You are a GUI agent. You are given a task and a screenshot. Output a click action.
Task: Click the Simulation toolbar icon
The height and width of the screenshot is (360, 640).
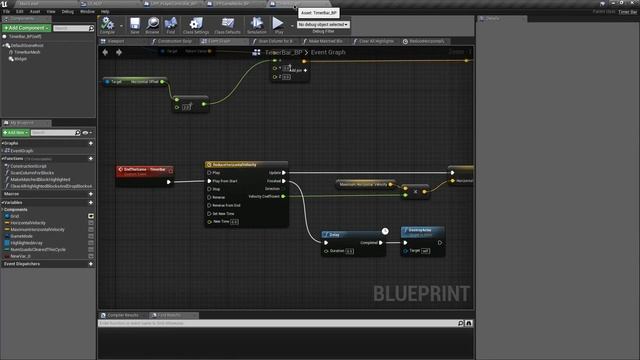pyautogui.click(x=257, y=23)
